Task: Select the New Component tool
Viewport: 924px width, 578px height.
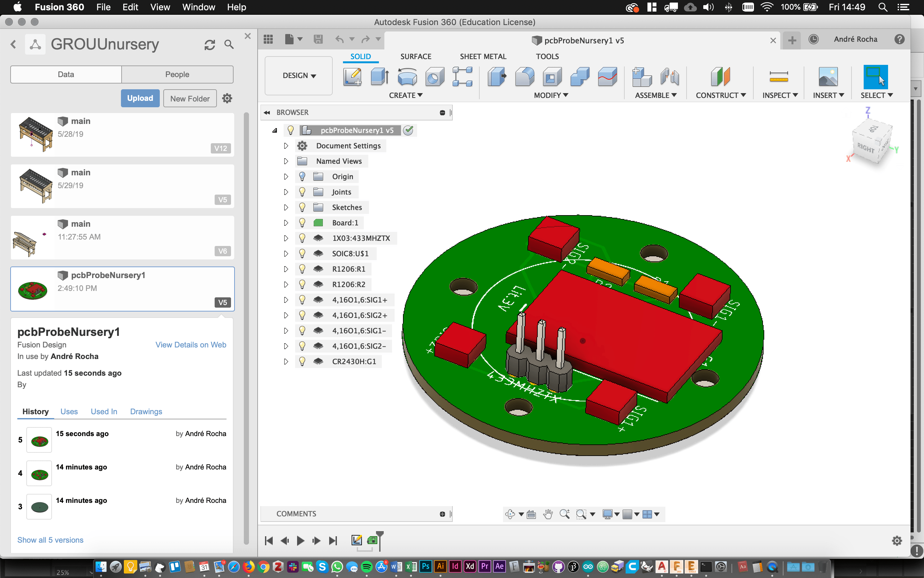Action: [642, 76]
